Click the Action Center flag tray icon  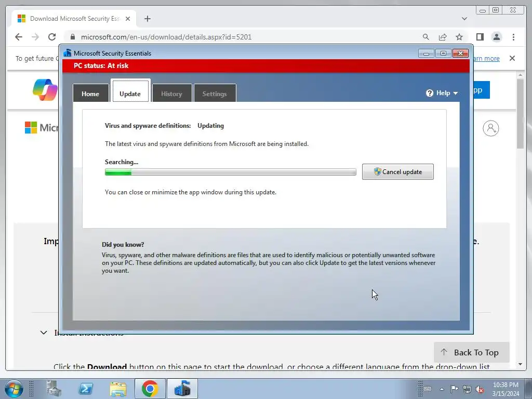[x=454, y=389]
